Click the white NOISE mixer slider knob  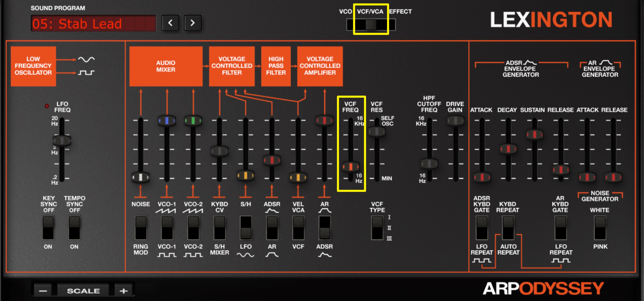pyautogui.click(x=141, y=177)
